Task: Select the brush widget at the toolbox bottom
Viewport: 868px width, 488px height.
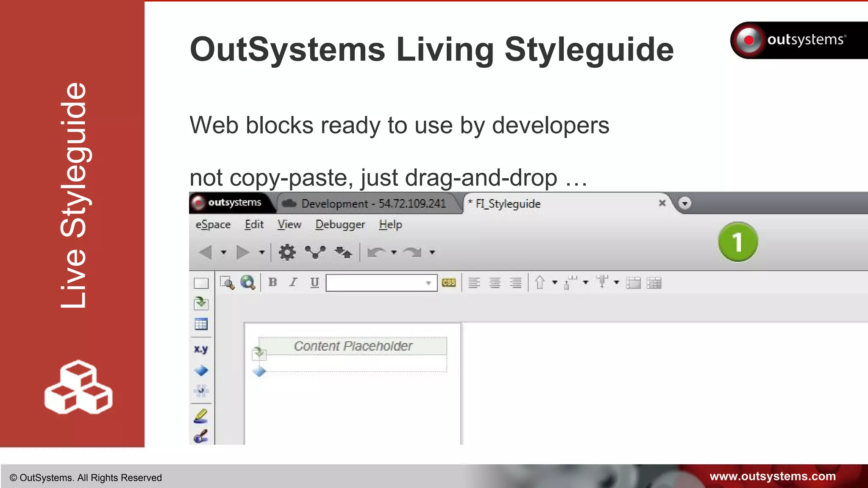Action: pyautogui.click(x=201, y=436)
